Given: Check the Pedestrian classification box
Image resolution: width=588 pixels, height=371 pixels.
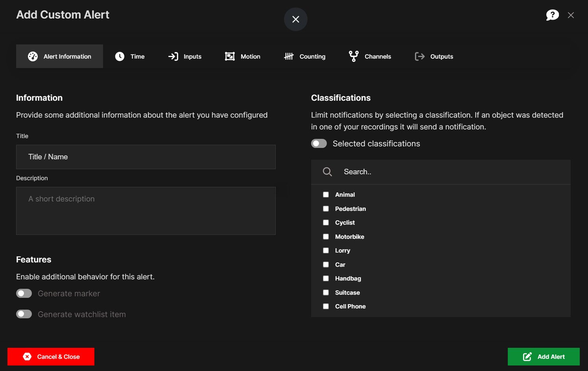Looking at the screenshot, I should [326, 209].
